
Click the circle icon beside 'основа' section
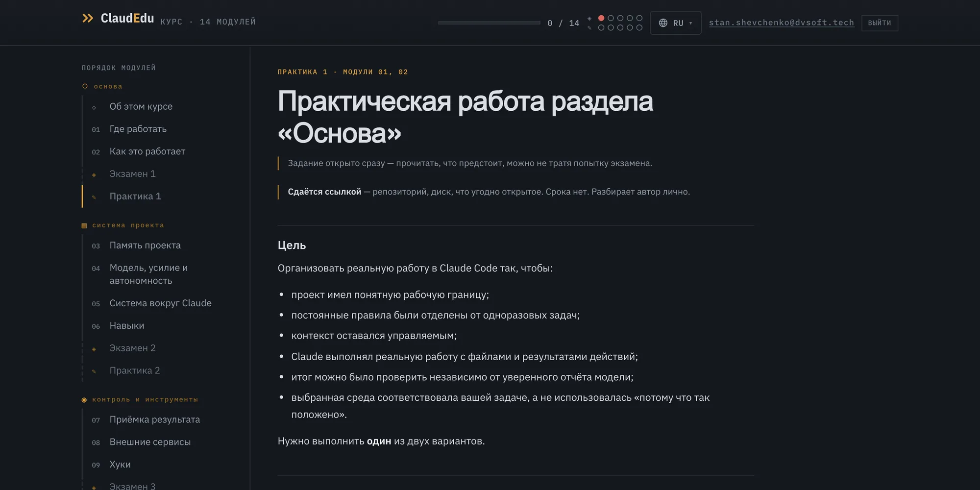(85, 86)
